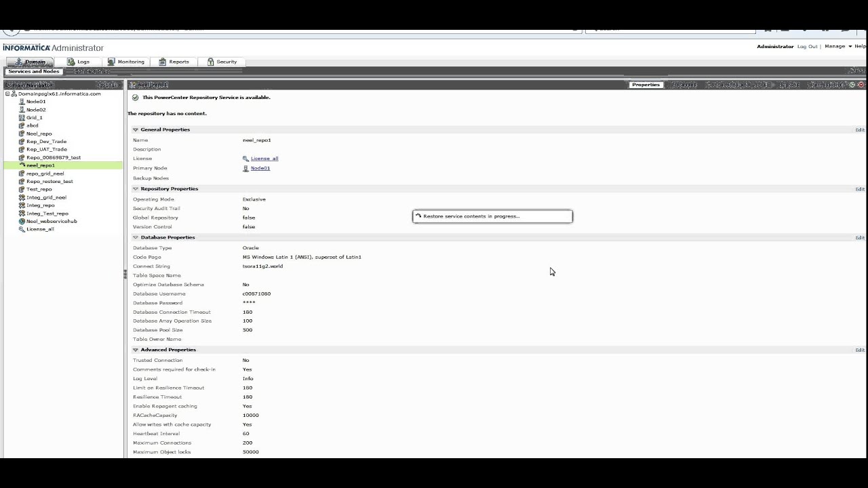Select repo_grid_neel in the navigator
868x488 pixels.
point(45,174)
